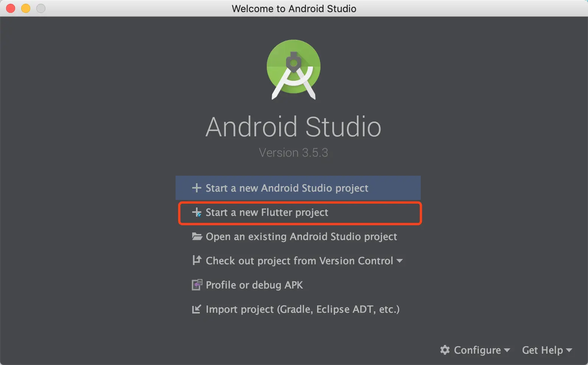Click the open folder icon

click(197, 237)
